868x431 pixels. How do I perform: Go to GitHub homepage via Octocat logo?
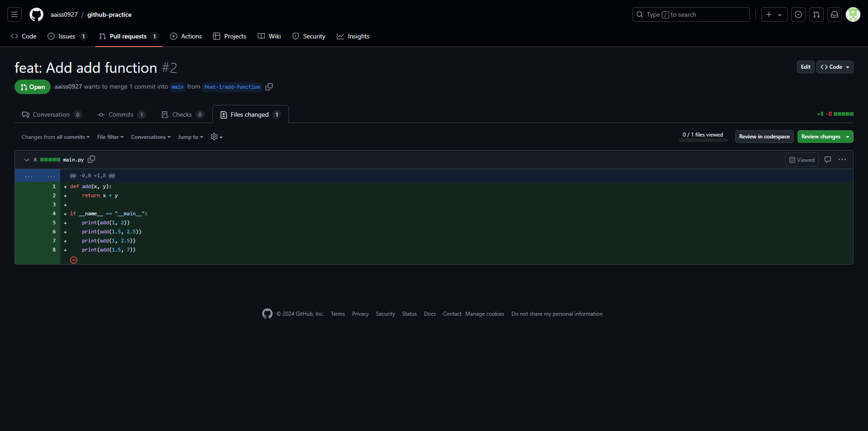coord(36,14)
